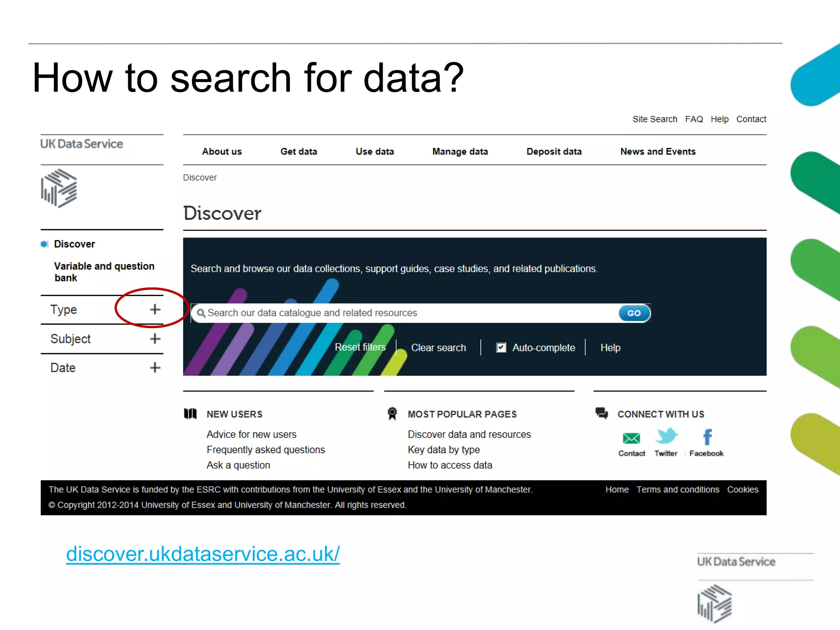Open the Contact envelope icon
Viewport: 840px width, 630px height.
(x=631, y=438)
